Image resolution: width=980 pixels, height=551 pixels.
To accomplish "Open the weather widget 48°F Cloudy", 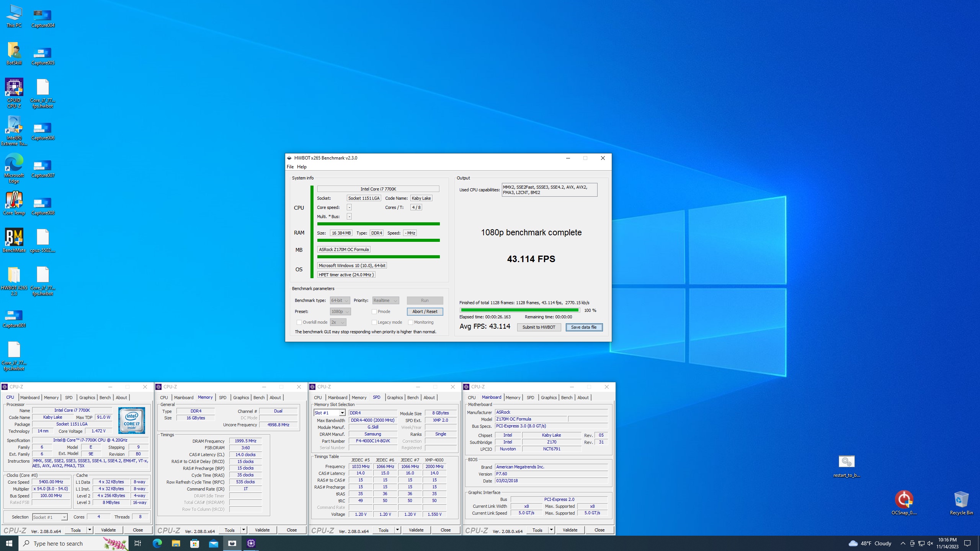I will [869, 543].
